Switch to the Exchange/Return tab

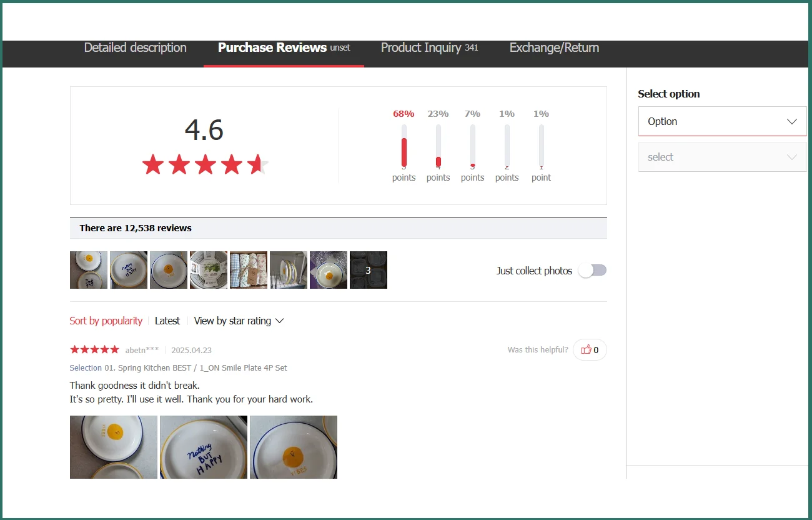coord(553,47)
